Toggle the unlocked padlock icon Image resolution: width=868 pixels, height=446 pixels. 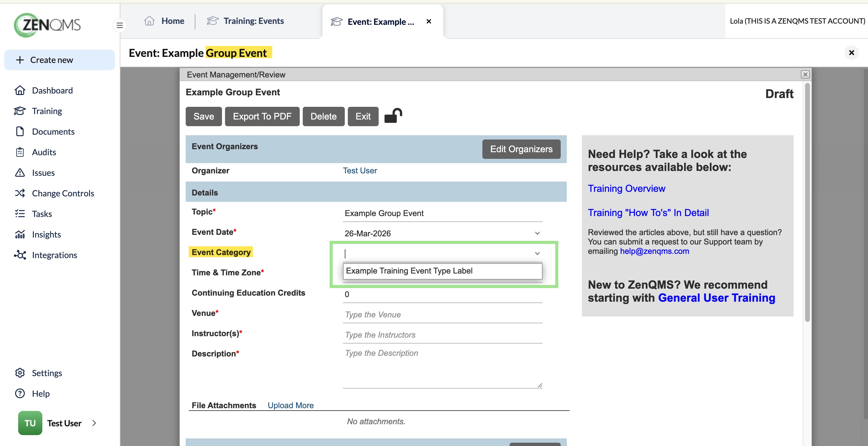(393, 116)
